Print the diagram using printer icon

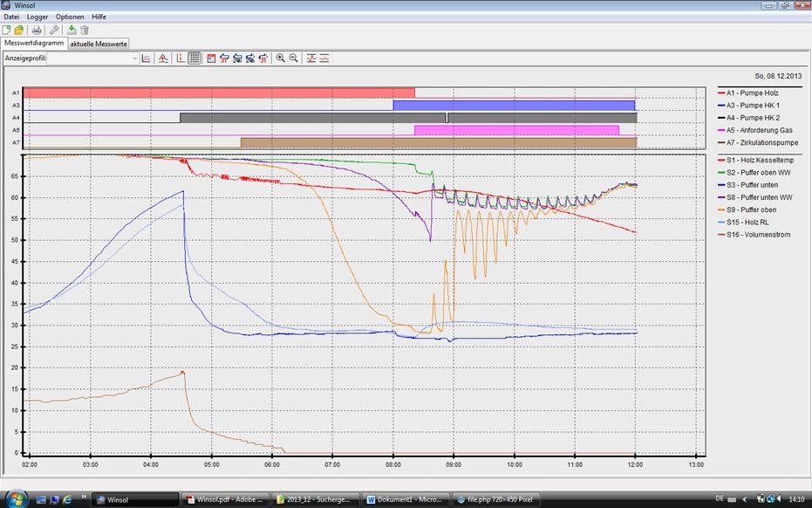coord(37,30)
